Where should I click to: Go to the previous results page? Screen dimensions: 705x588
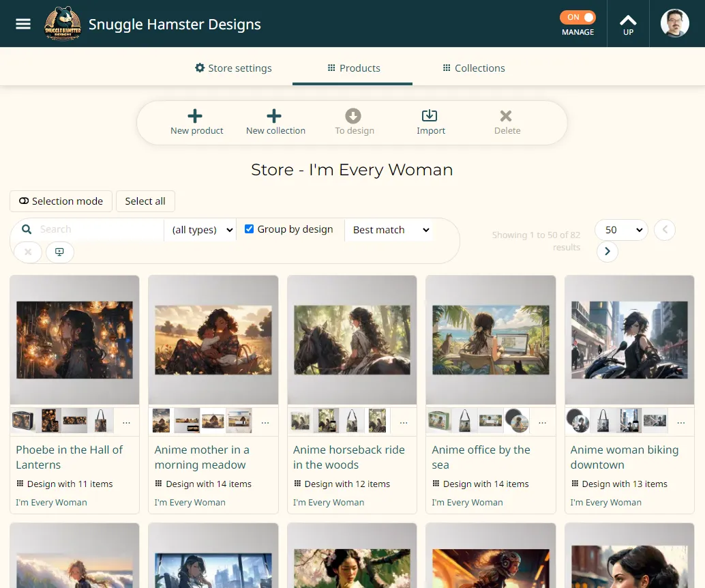point(665,230)
